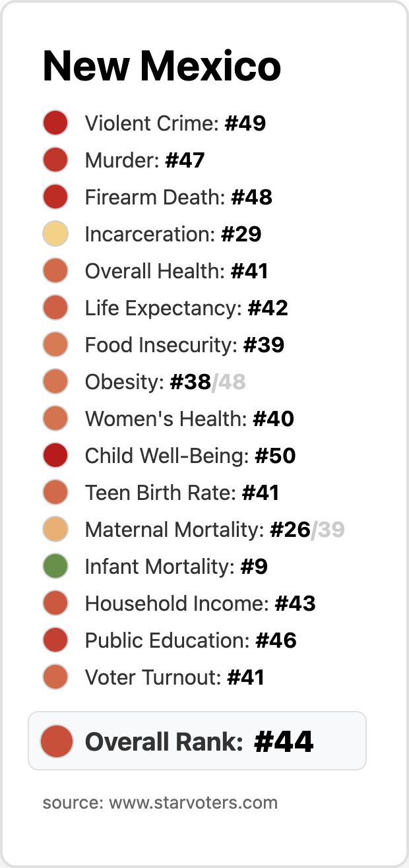Select the Firearm Death indicator dot
Screen dimensions: 409x868
point(55,197)
